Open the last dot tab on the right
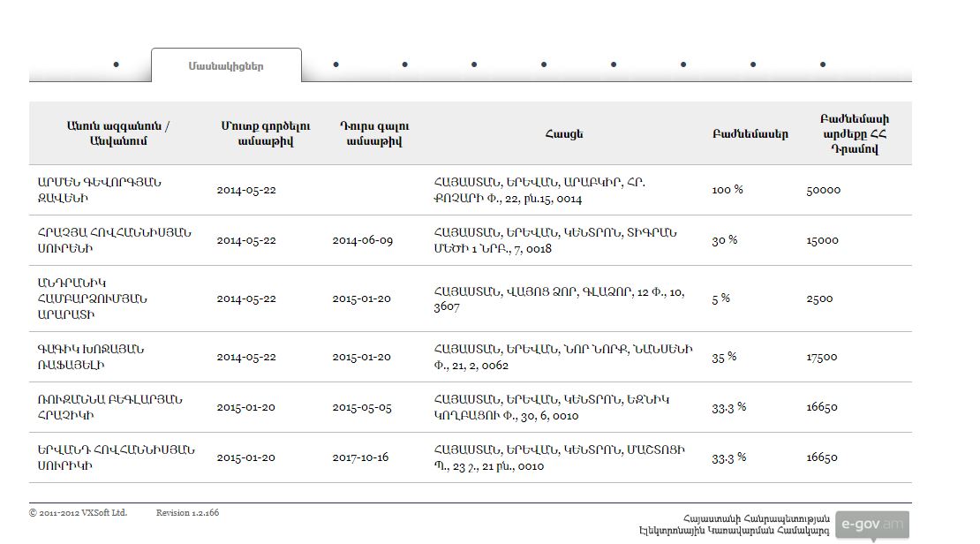Image resolution: width=980 pixels, height=544 pixels. [x=823, y=64]
